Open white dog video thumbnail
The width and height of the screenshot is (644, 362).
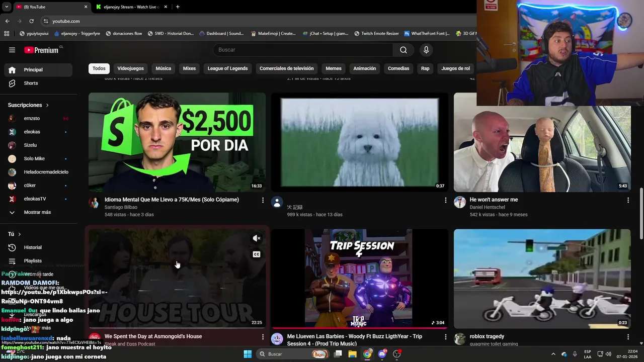(x=359, y=142)
